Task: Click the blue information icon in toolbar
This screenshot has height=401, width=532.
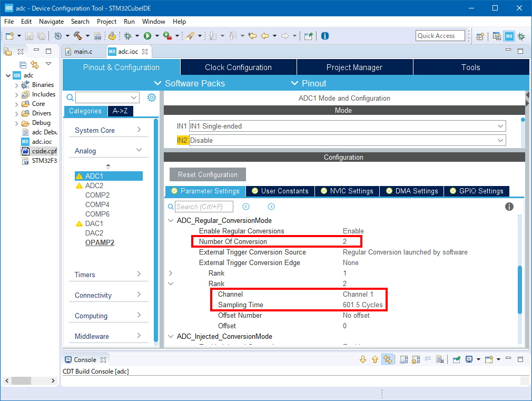Action: 324,36
